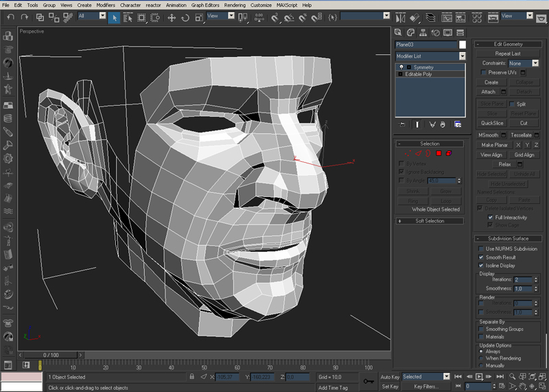Select When Rendering update option
Viewport: 549px width, 392px height.
(x=481, y=358)
